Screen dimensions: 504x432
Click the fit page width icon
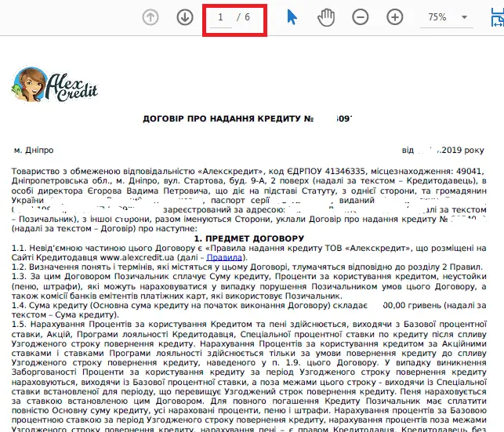click(x=498, y=17)
